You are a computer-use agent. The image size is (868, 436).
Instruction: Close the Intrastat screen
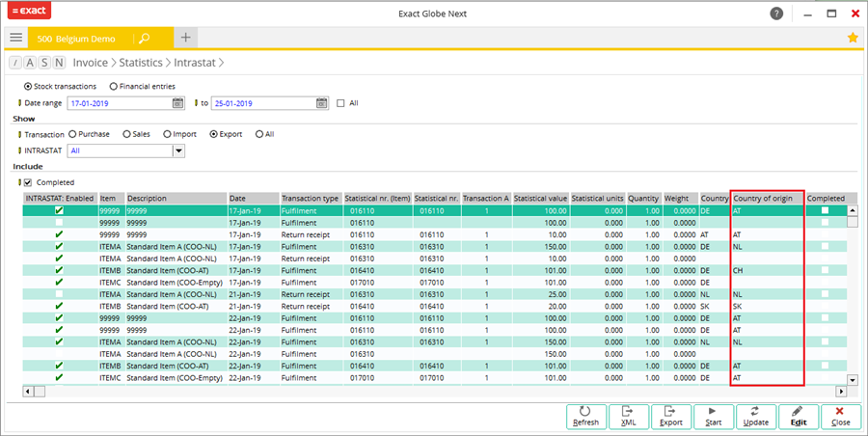[841, 417]
